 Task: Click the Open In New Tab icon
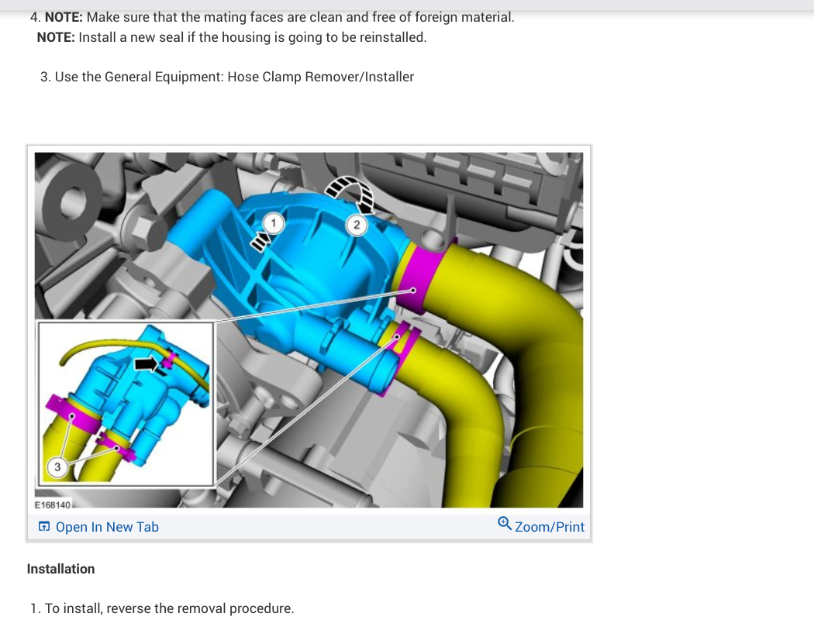(44, 527)
